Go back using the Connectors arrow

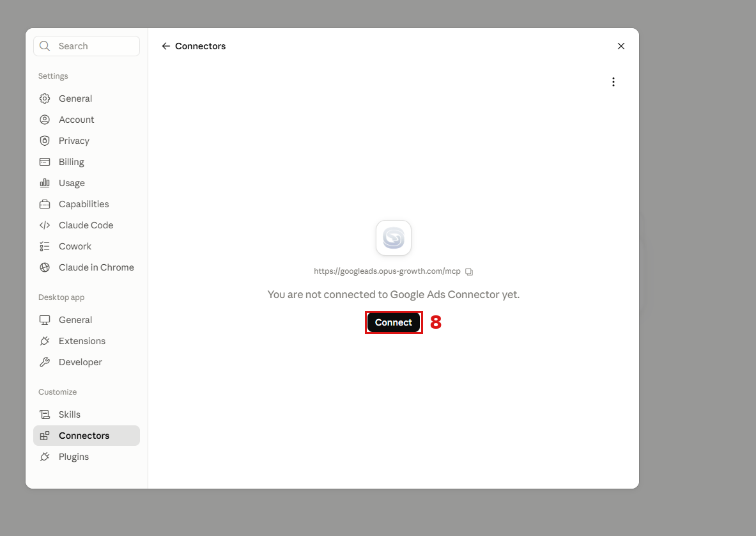point(166,46)
